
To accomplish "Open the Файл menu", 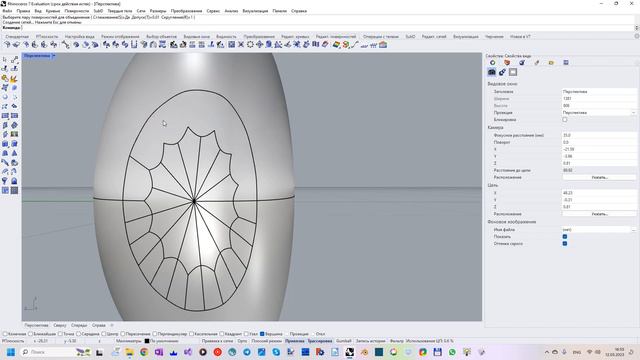I will click(x=7, y=11).
